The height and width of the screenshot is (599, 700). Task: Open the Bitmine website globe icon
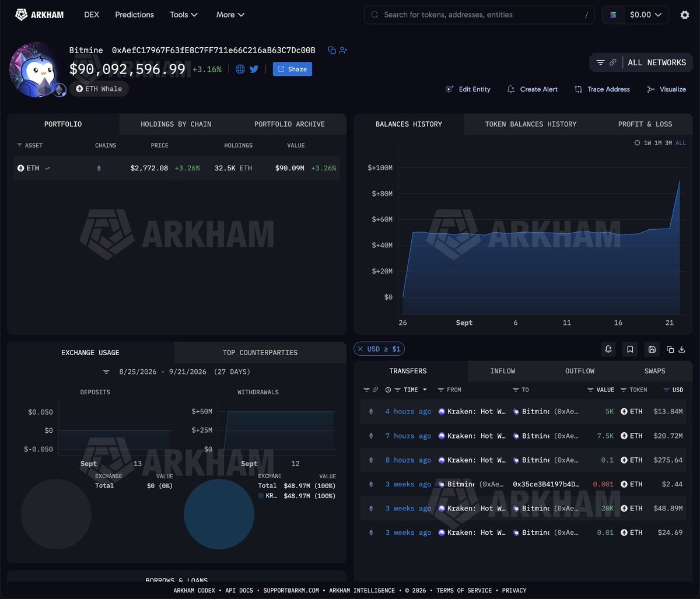click(x=240, y=69)
